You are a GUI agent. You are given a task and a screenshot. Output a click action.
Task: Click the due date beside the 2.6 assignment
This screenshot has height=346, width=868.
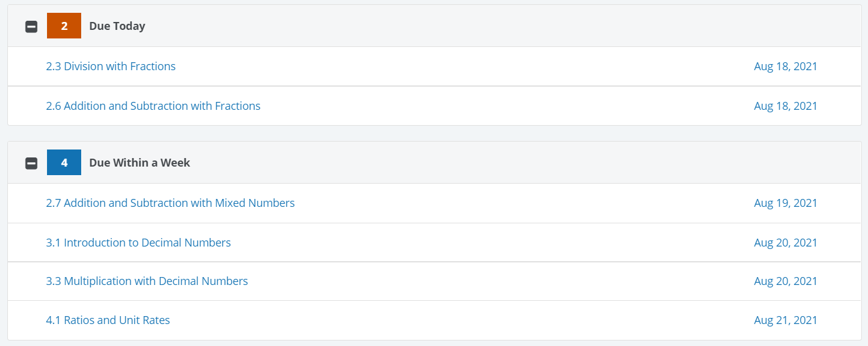(786, 106)
